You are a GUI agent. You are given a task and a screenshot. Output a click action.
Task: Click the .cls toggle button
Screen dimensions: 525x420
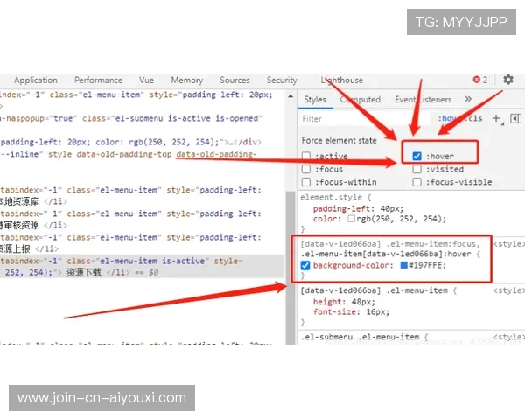click(475, 118)
